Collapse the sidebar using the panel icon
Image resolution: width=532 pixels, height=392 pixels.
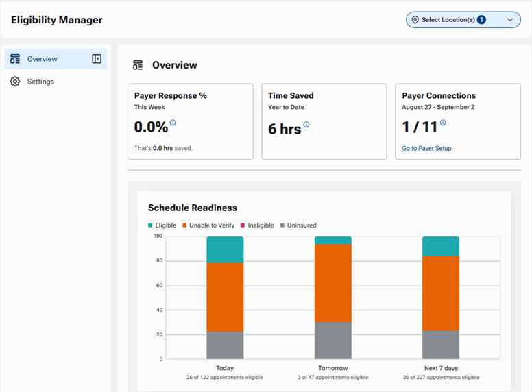(x=97, y=59)
